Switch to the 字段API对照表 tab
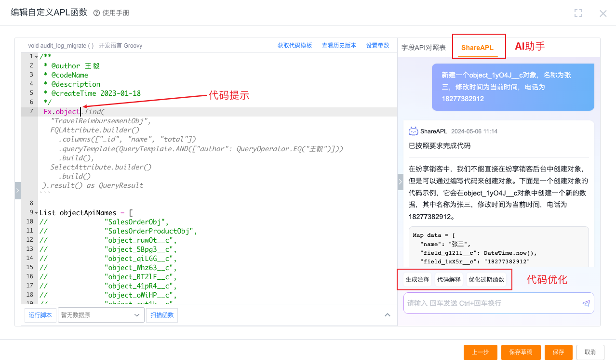616x364 pixels. coord(424,48)
